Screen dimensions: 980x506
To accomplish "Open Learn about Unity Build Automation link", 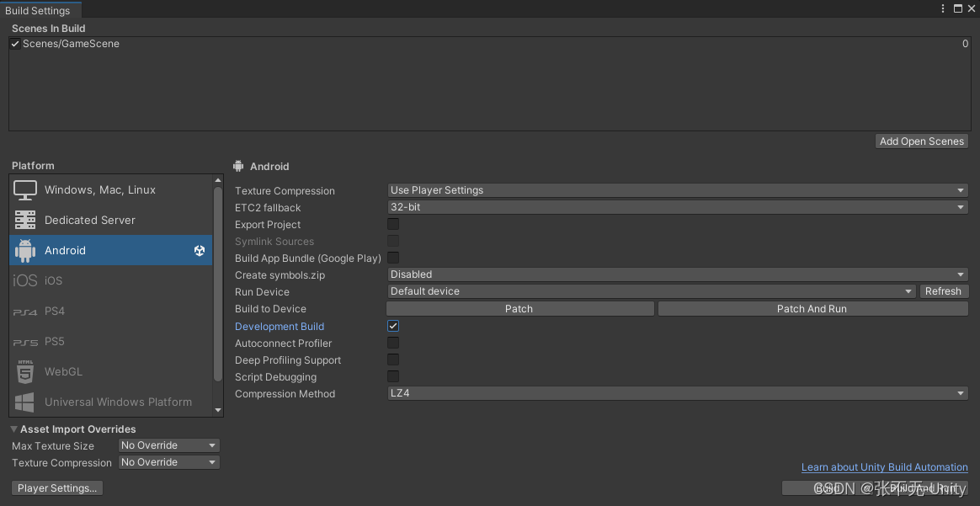I will 884,467.
